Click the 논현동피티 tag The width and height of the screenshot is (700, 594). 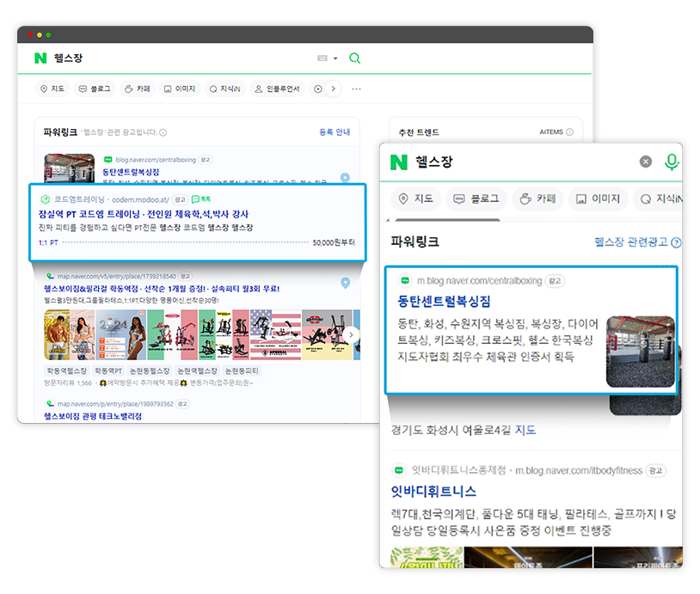(242, 370)
